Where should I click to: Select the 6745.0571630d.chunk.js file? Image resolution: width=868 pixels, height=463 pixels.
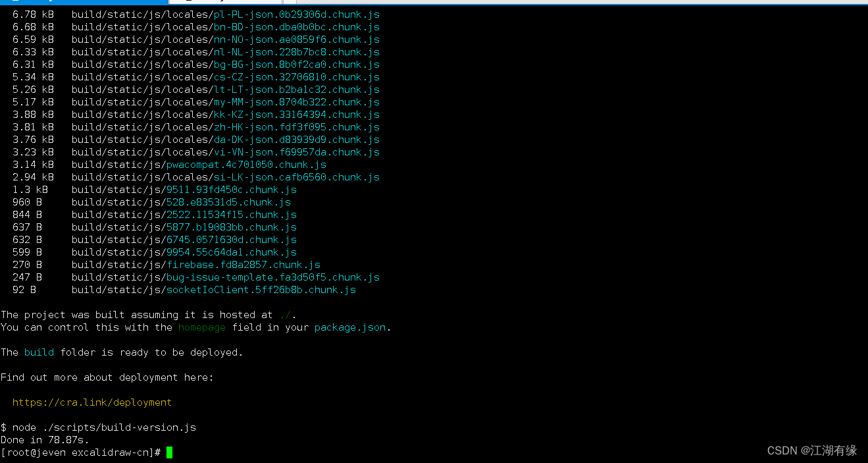point(232,240)
